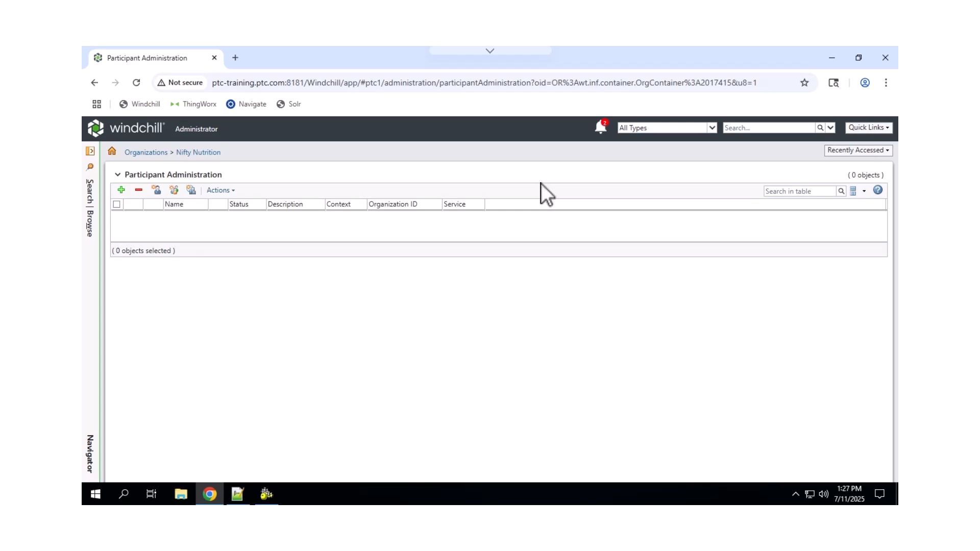Click the table search magnifier icon
Screen dimensions: 980x551
pyautogui.click(x=841, y=191)
